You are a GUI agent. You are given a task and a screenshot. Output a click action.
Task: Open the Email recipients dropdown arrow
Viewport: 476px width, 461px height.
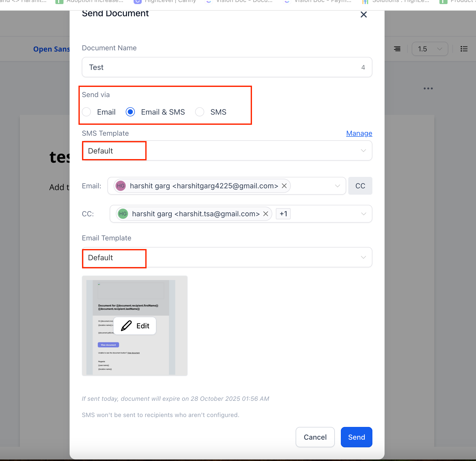click(x=337, y=186)
